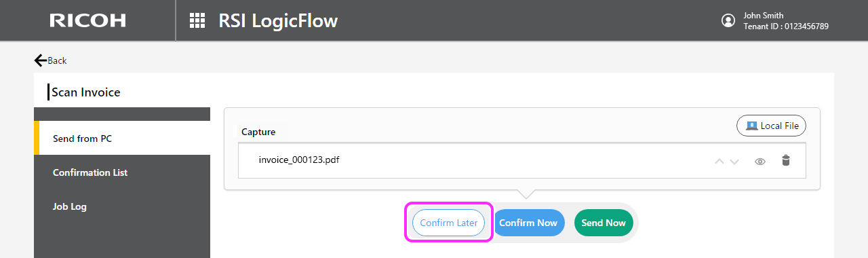This screenshot has width=868, height=258.
Task: Click the John Smith user profile icon
Action: click(x=728, y=20)
